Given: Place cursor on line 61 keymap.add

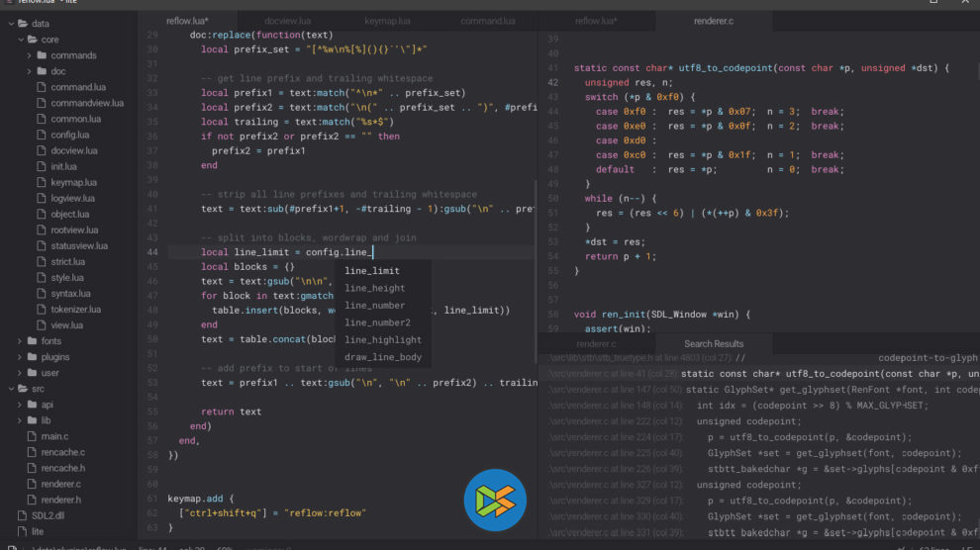Looking at the screenshot, I should (x=201, y=499).
